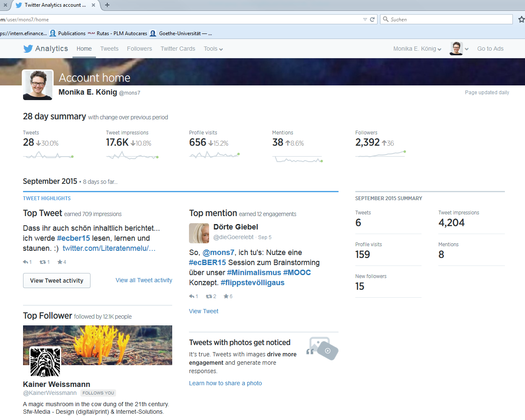Open the intern.efinance bookmark
Viewport: 525px width, 420px height.
[23, 33]
